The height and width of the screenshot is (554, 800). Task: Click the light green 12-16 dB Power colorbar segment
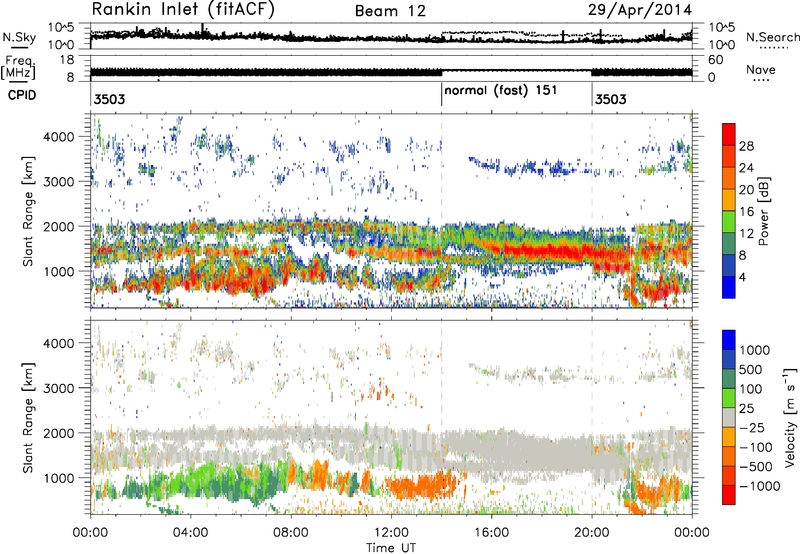[729, 221]
